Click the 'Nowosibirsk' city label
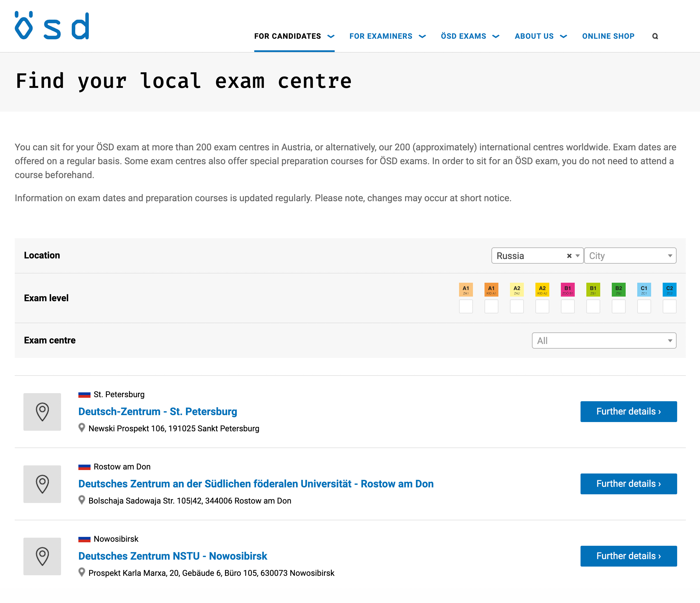 point(116,539)
